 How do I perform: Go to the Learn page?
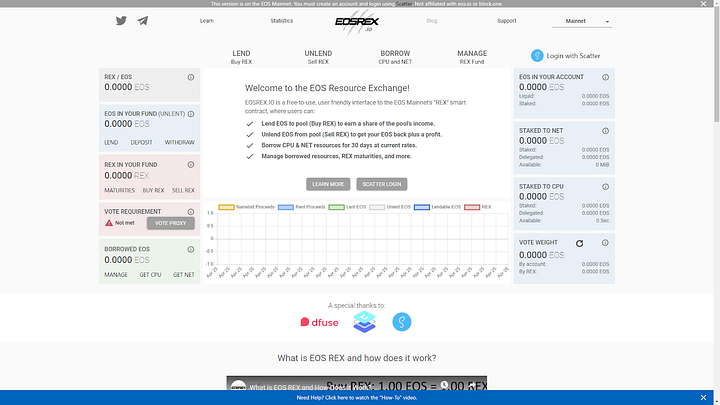tap(207, 21)
